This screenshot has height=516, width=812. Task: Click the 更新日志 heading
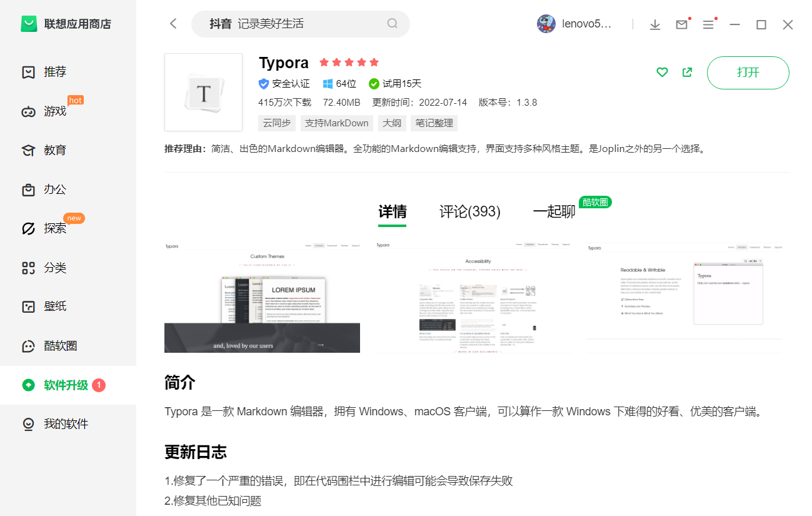click(x=196, y=452)
